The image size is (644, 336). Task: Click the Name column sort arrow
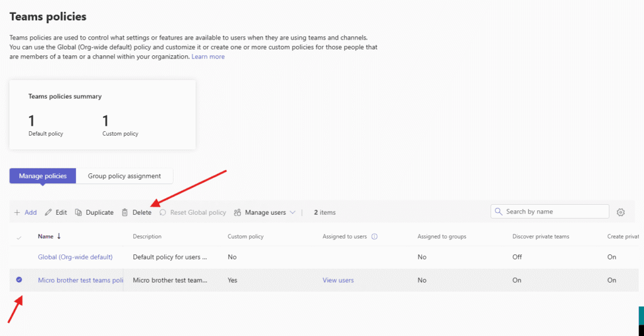(x=59, y=237)
